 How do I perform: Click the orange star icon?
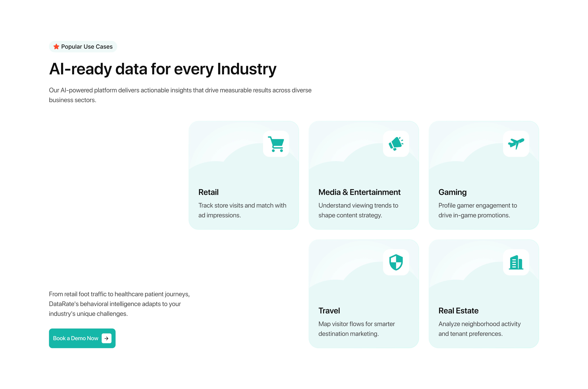(x=56, y=47)
